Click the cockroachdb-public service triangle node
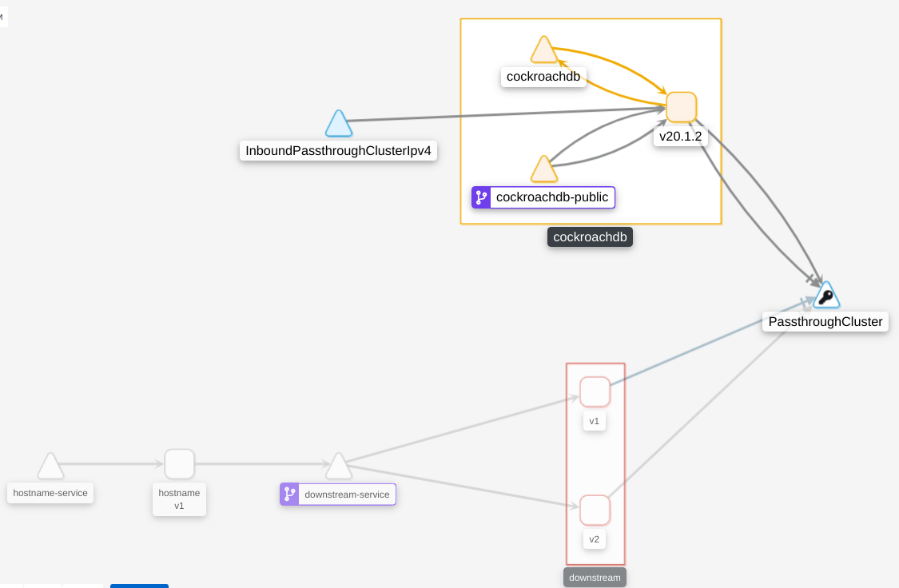 pos(543,169)
